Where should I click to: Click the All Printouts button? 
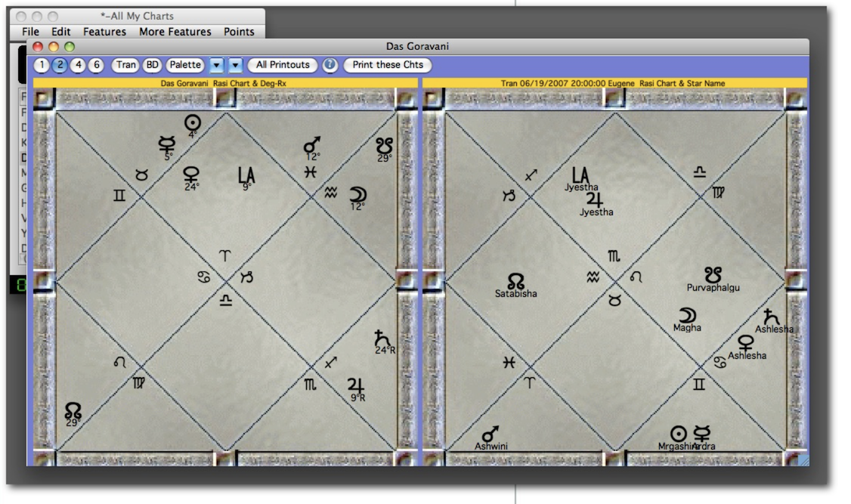click(x=283, y=65)
